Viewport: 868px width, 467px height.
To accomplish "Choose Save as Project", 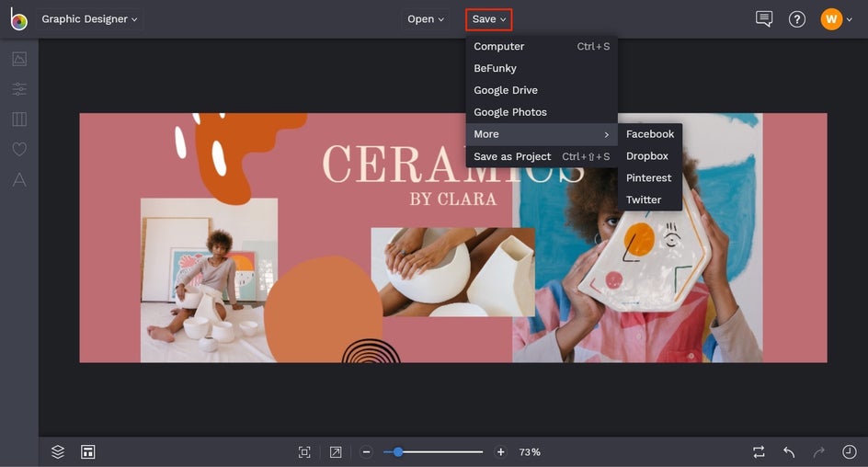I will pos(542,156).
